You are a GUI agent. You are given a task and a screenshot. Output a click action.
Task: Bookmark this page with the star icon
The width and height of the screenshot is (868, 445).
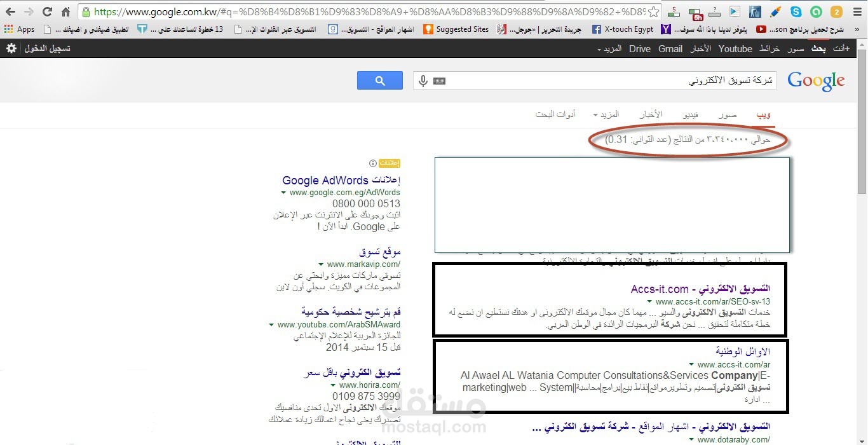tap(654, 11)
